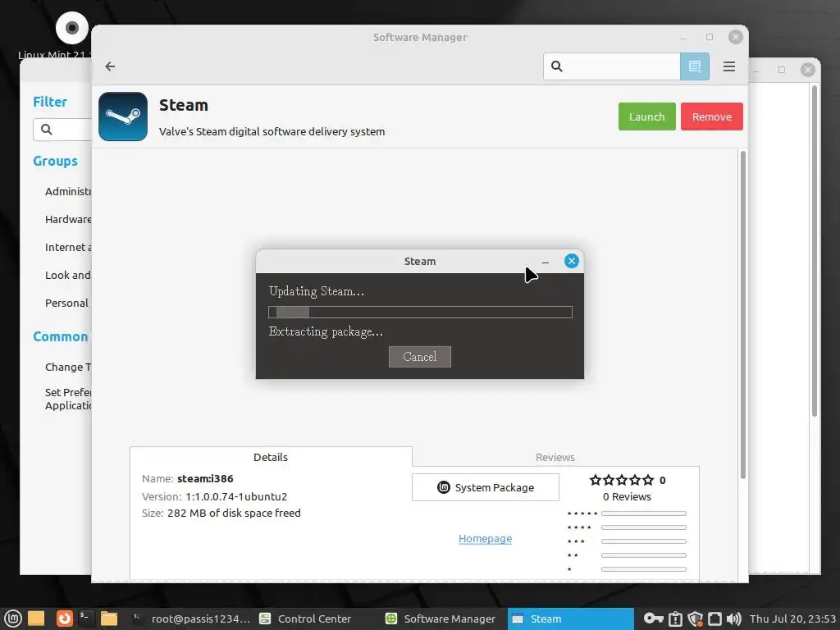Click the removable drive tray icon
Viewport: 840px width, 630px height.
pos(714,619)
